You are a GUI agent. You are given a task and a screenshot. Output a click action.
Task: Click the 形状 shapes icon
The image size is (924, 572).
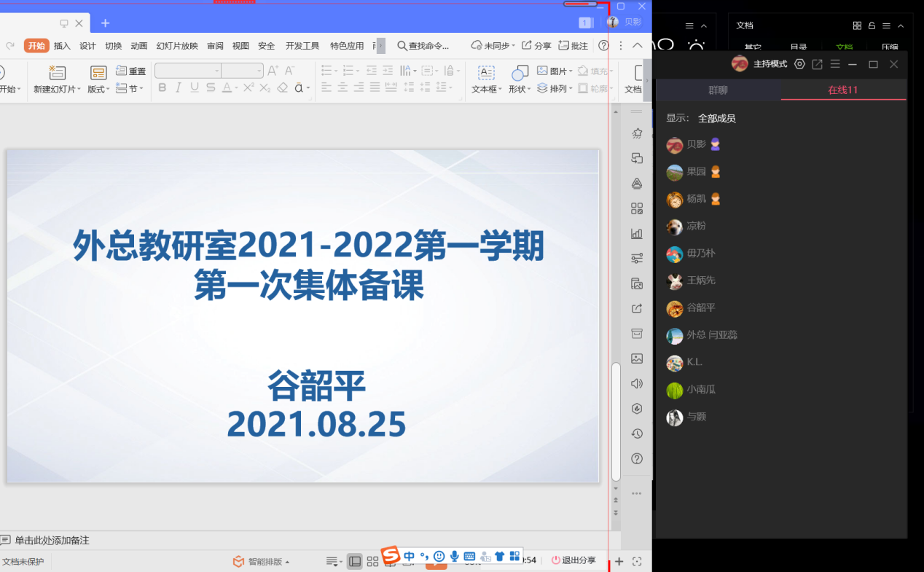519,73
